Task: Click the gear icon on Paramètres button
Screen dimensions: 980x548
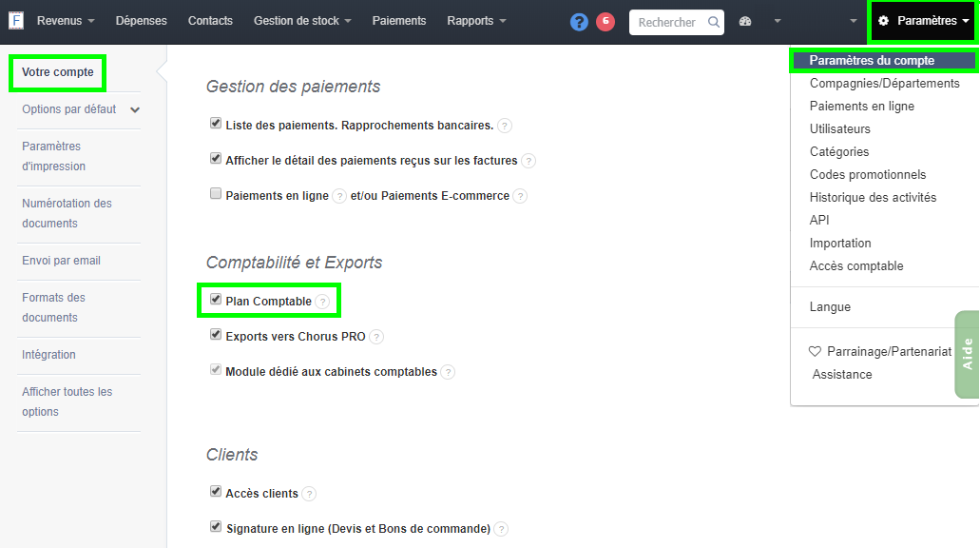Action: (x=885, y=19)
